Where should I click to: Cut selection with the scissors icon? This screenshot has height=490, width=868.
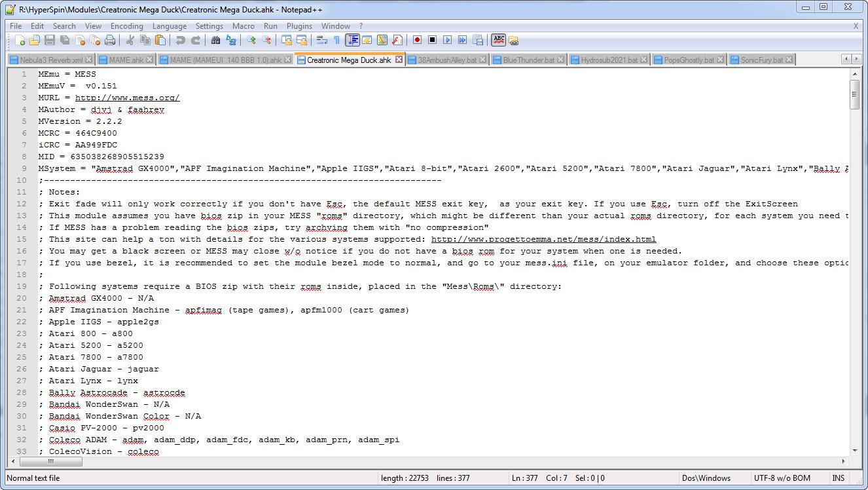(130, 40)
